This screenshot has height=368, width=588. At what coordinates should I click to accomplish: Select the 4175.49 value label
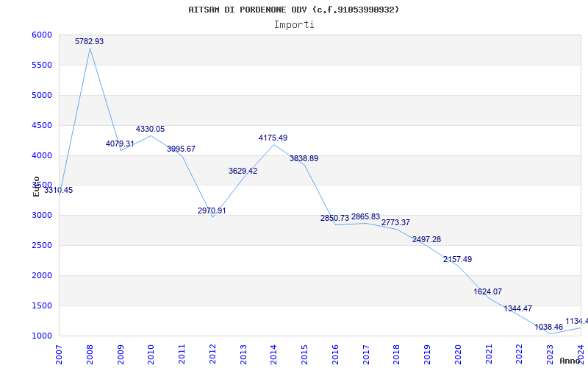point(273,138)
